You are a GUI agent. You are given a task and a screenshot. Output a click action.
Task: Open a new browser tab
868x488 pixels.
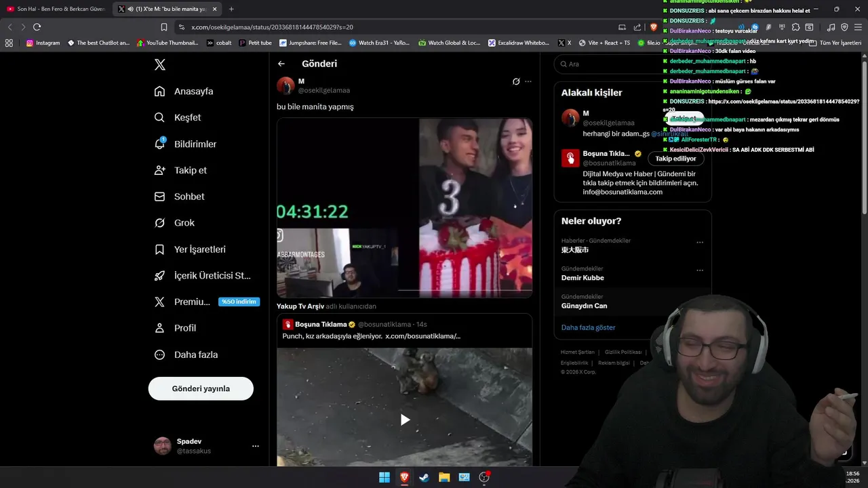pyautogui.click(x=231, y=9)
